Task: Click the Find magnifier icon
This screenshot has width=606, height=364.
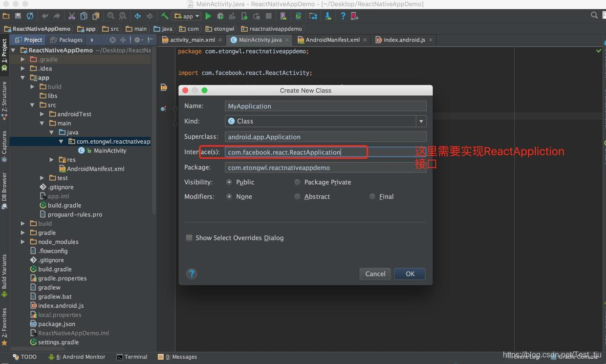Action: click(x=111, y=16)
